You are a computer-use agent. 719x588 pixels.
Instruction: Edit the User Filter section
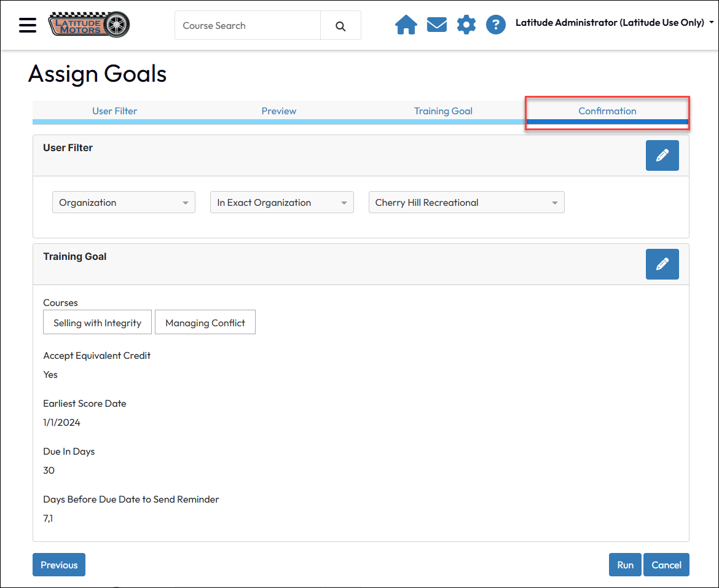[x=662, y=155]
